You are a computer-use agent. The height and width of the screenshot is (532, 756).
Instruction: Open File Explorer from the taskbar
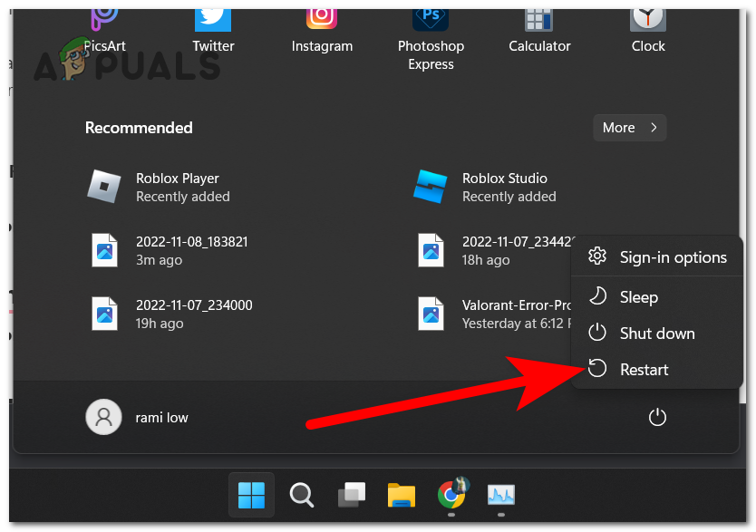click(402, 495)
